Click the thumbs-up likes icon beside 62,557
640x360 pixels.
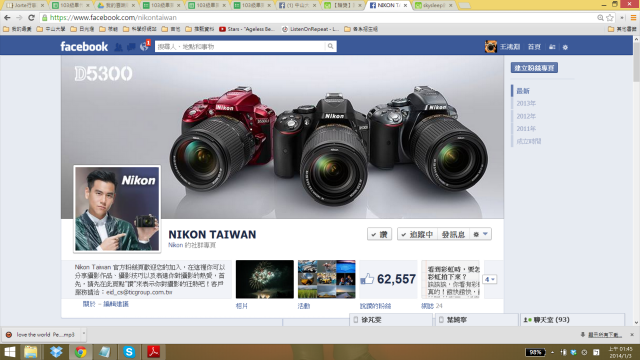[x=367, y=279]
